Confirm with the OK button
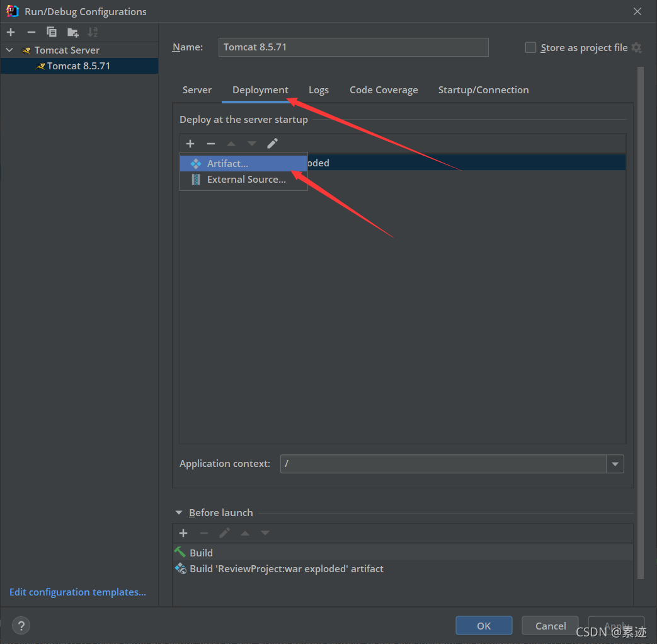The image size is (657, 644). 484,626
